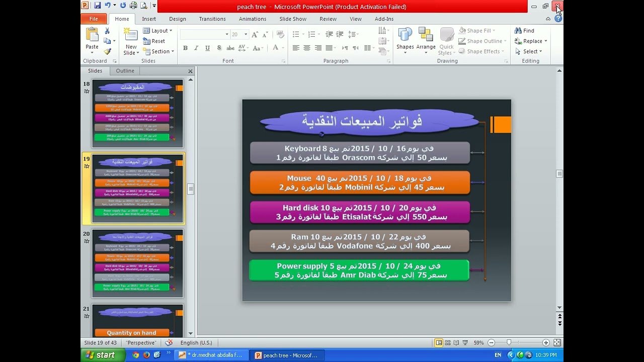
Task: Open the Change Case Aa dropdown
Action: tap(258, 48)
